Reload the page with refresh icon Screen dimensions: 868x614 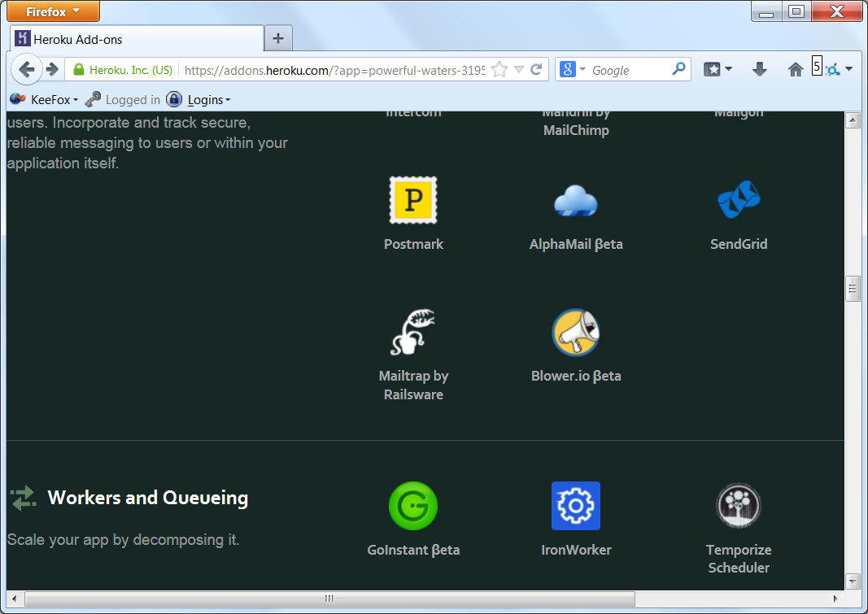pyautogui.click(x=536, y=70)
